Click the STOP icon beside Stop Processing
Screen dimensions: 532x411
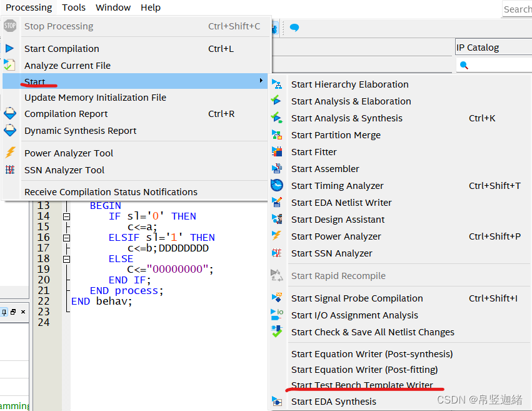tap(9, 26)
